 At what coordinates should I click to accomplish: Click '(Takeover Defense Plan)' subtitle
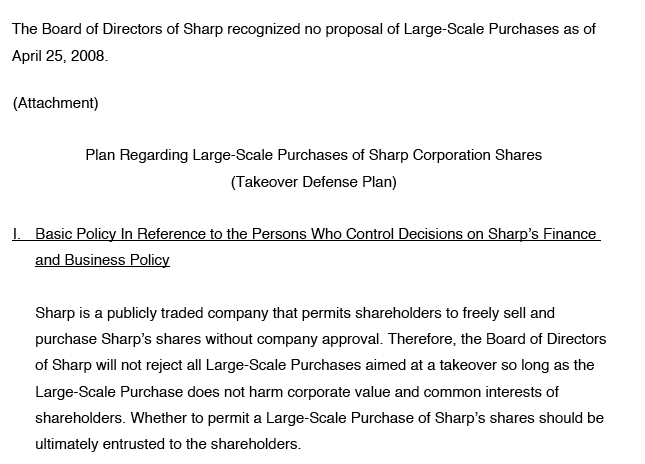point(314,182)
